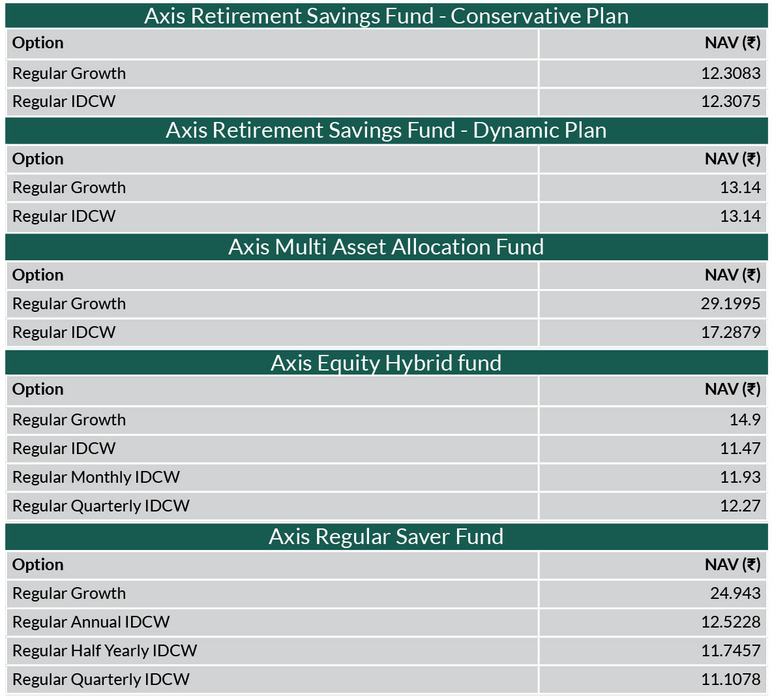Select NAV value 12.5228
772x700 pixels.
point(731,622)
